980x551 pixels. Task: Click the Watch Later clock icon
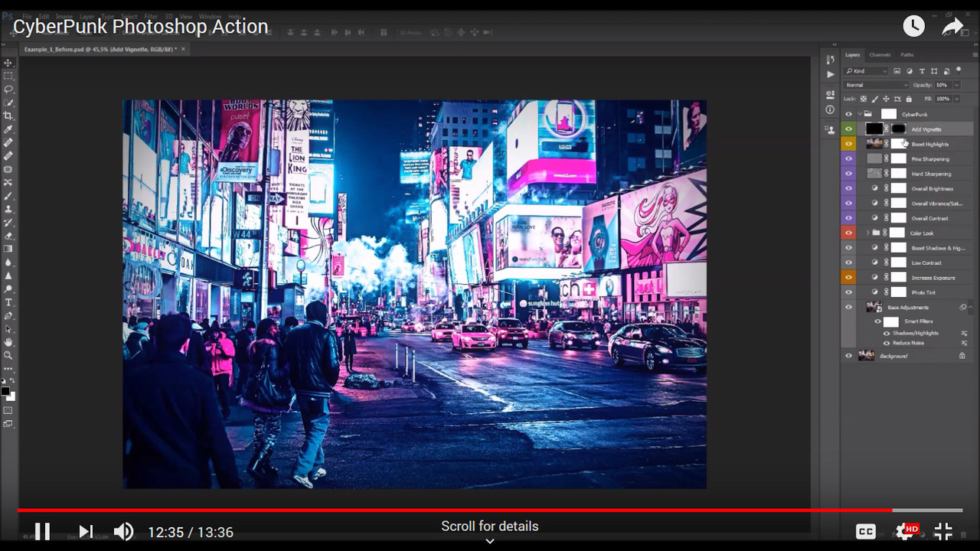(x=913, y=26)
